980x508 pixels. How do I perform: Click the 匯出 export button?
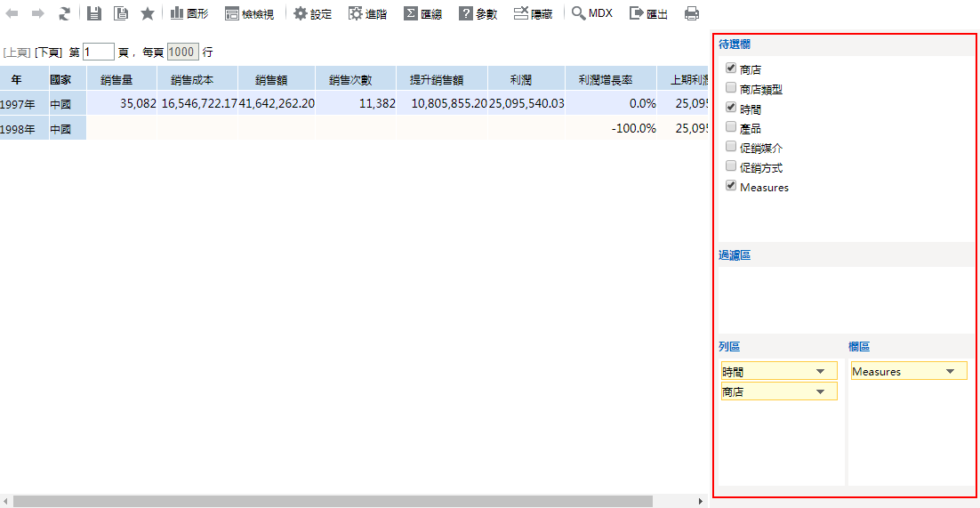(x=648, y=14)
